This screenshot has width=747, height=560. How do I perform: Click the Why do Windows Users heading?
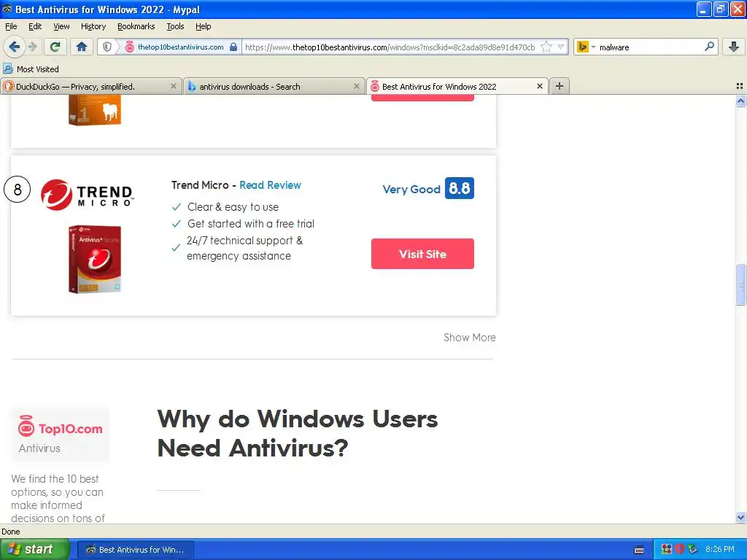[x=298, y=433]
